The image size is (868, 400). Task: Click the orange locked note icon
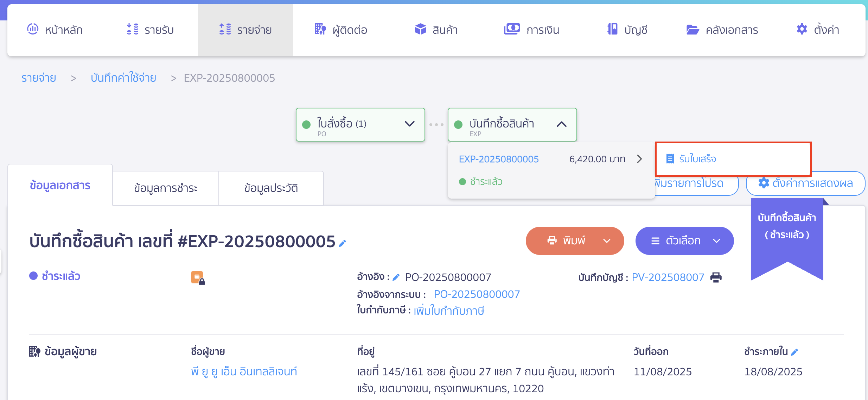(x=198, y=278)
